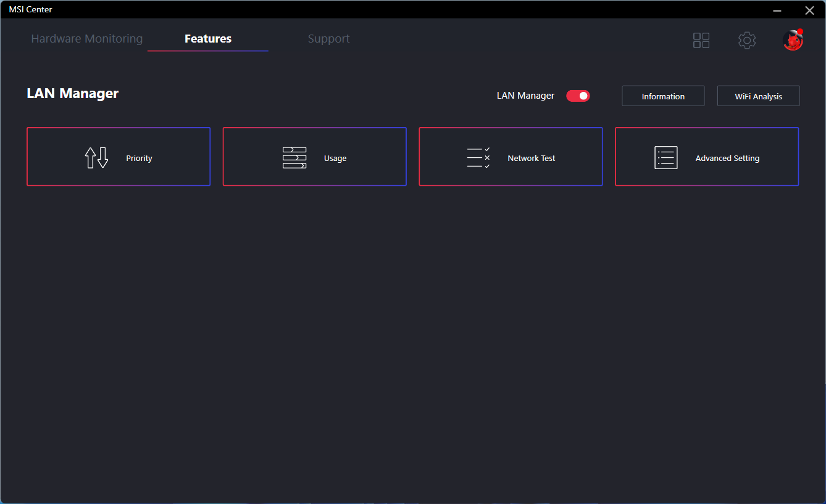Click the MSI Center window title
Image resolution: width=826 pixels, height=504 pixels.
tap(30, 9)
